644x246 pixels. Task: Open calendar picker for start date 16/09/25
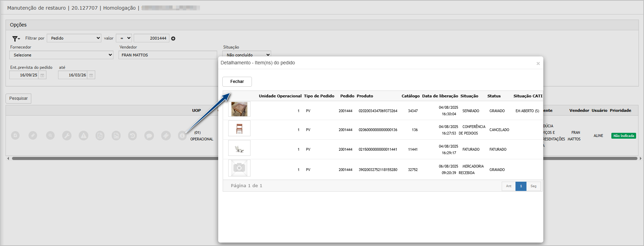tap(42, 75)
